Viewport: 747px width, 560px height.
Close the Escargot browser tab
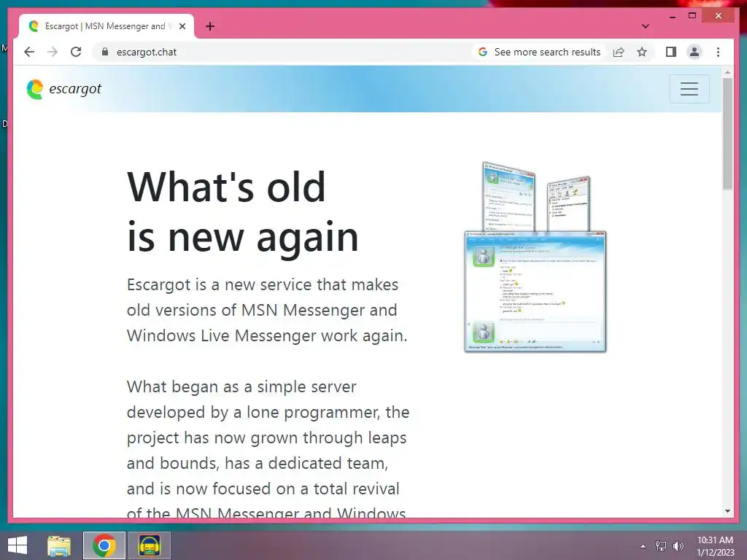pyautogui.click(x=182, y=26)
